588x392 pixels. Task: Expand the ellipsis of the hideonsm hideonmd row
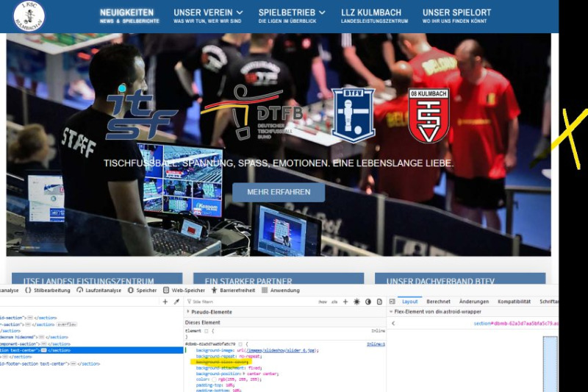click(41, 338)
